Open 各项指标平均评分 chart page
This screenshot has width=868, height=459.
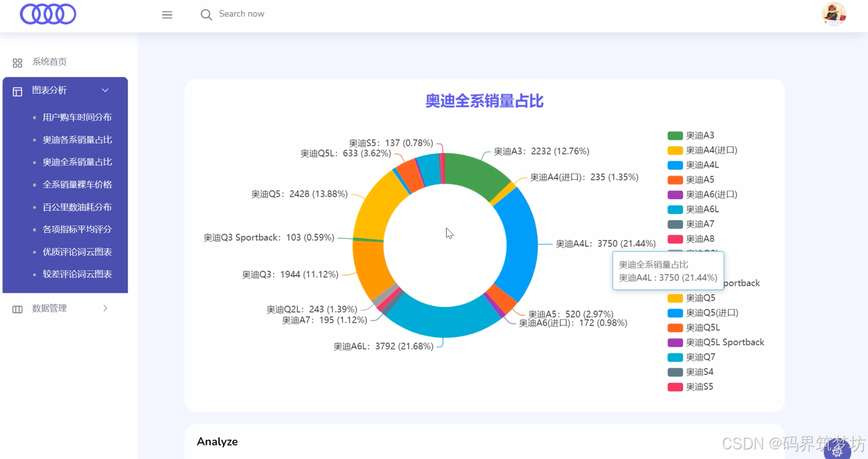pyautogui.click(x=77, y=229)
